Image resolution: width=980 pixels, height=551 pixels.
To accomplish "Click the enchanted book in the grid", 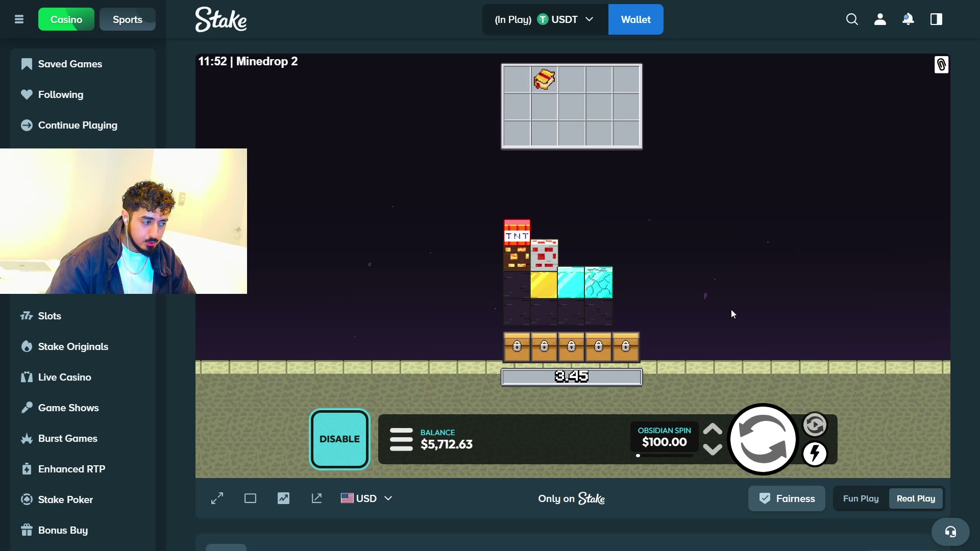I will 544,79.
